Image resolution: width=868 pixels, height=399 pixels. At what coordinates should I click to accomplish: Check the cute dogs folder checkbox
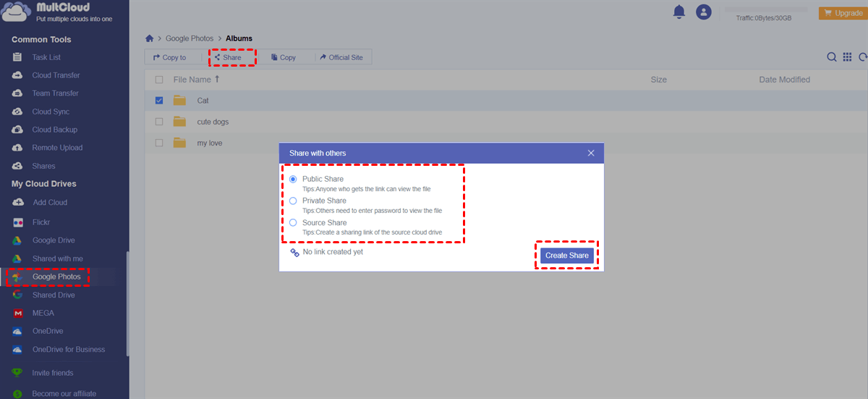(x=159, y=122)
